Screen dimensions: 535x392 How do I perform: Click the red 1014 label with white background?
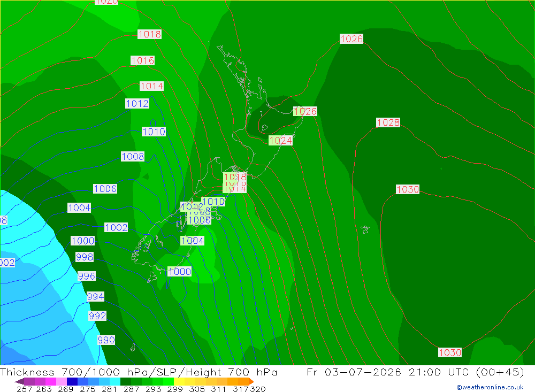click(x=152, y=86)
